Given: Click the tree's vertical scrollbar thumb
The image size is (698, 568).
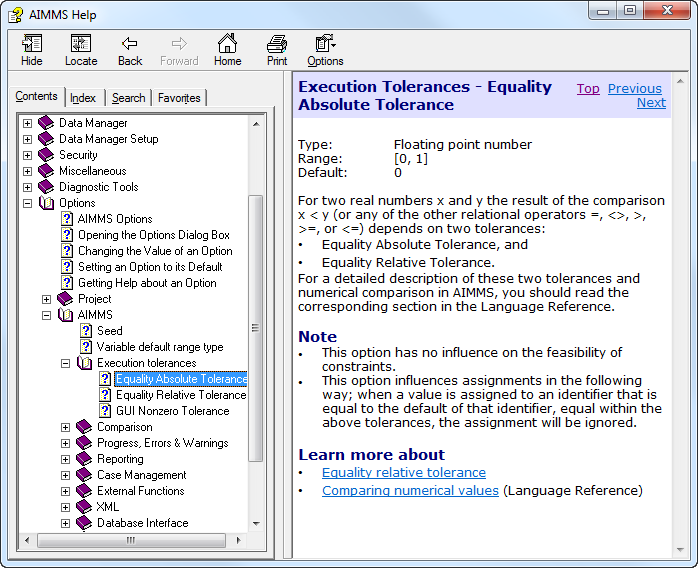Looking at the screenshot, I should tap(256, 329).
